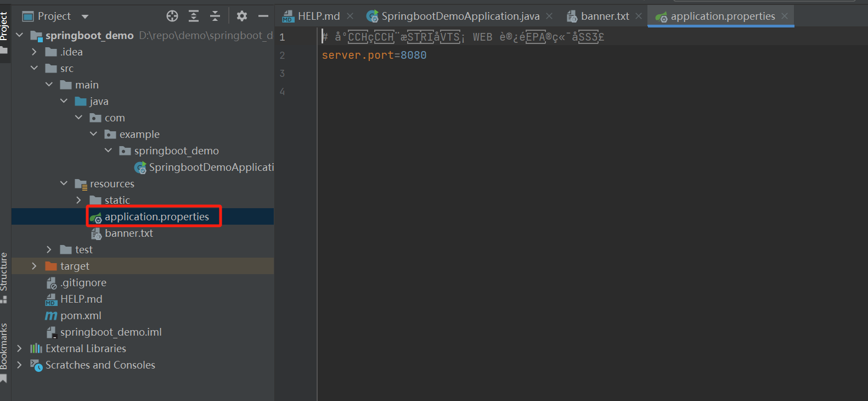Click the Maven pom.xml file icon
The width and height of the screenshot is (868, 401).
click(51, 316)
